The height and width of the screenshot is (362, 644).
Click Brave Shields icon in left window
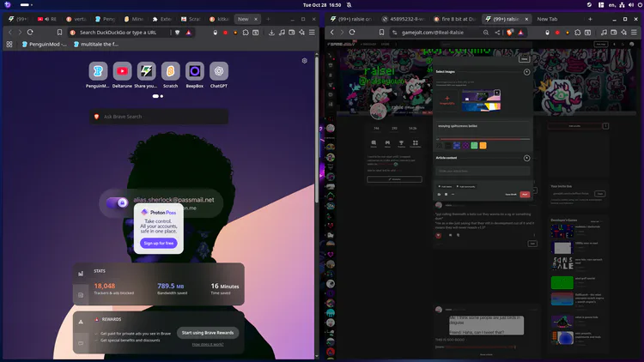[178, 33]
